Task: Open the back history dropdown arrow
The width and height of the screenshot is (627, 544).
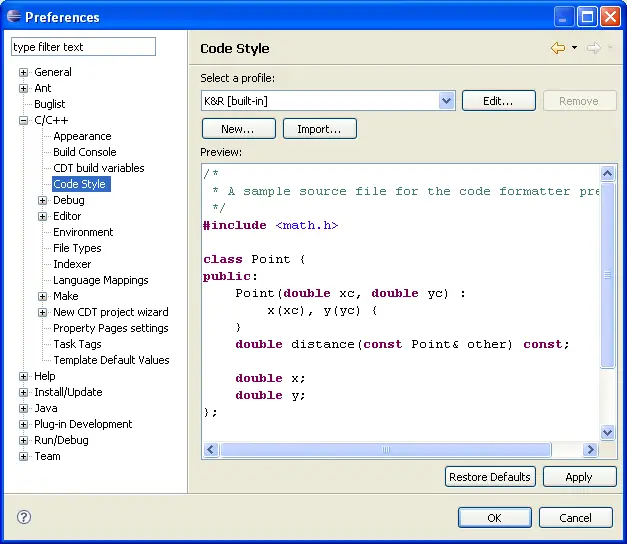Action: tap(574, 48)
